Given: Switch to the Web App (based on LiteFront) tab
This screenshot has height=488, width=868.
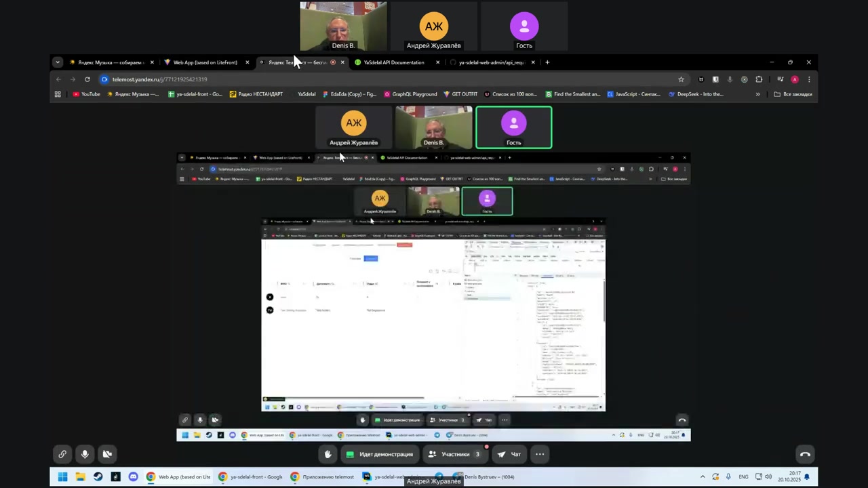Looking at the screenshot, I should (205, 62).
